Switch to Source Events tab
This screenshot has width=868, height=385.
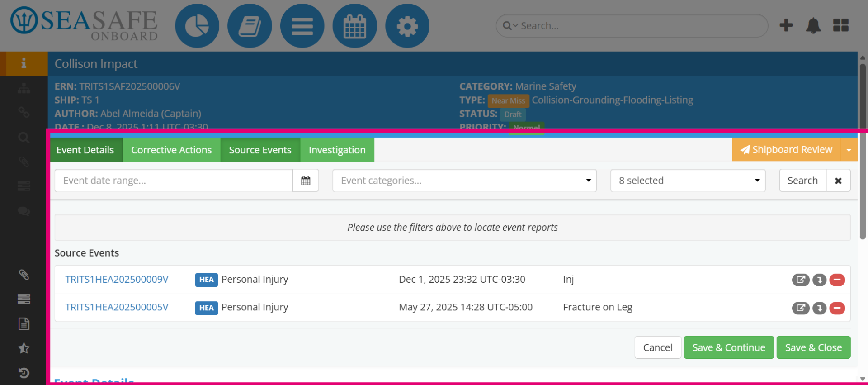260,150
